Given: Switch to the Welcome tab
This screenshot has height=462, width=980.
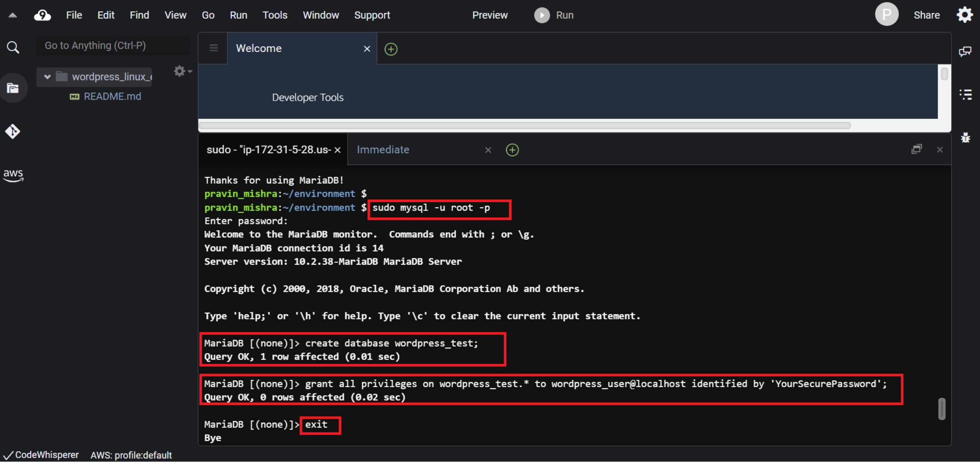Looking at the screenshot, I should tap(302, 48).
